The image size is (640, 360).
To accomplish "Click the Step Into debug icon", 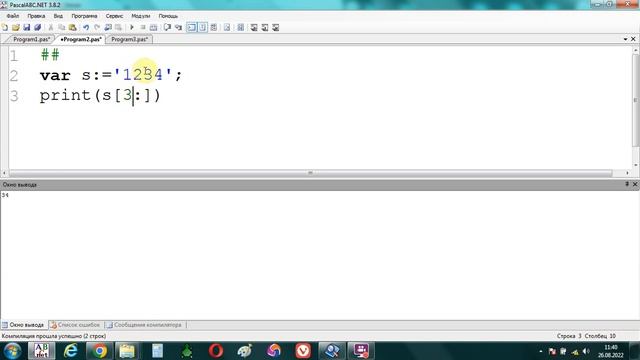I will [x=178, y=27].
